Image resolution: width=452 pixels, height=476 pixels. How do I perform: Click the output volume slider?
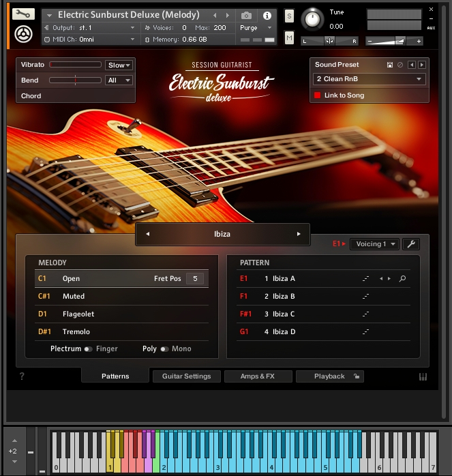point(394,41)
